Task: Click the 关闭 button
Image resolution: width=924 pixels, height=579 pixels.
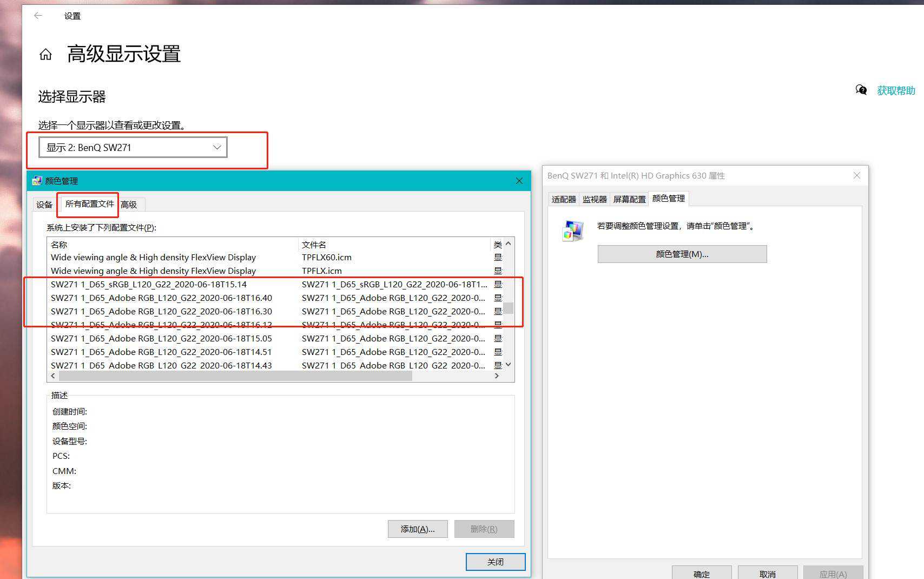Action: [x=495, y=562]
